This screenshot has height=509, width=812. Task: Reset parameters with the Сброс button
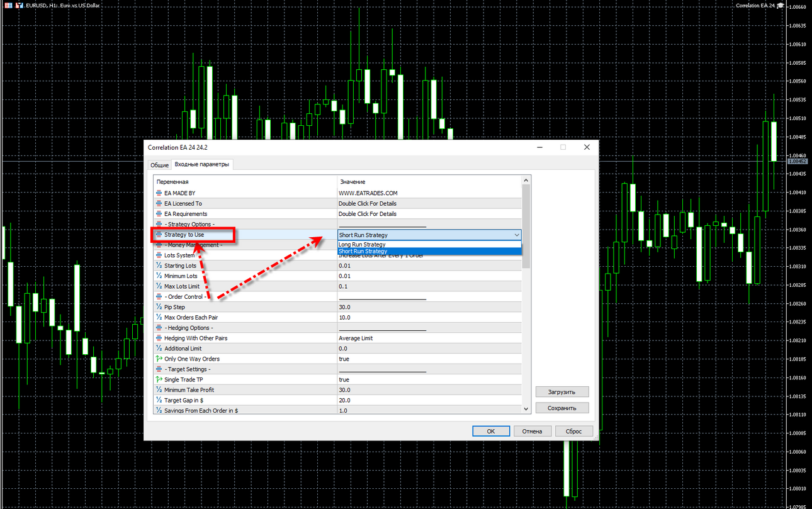pyautogui.click(x=574, y=431)
